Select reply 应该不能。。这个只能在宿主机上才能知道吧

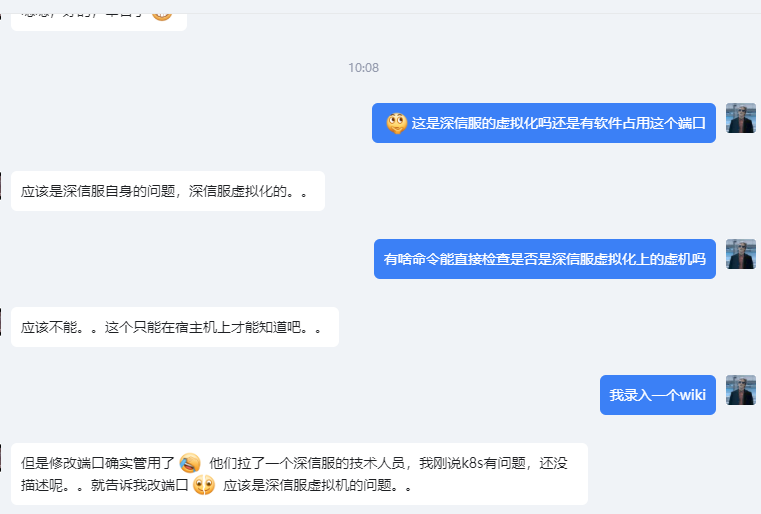click(174, 327)
